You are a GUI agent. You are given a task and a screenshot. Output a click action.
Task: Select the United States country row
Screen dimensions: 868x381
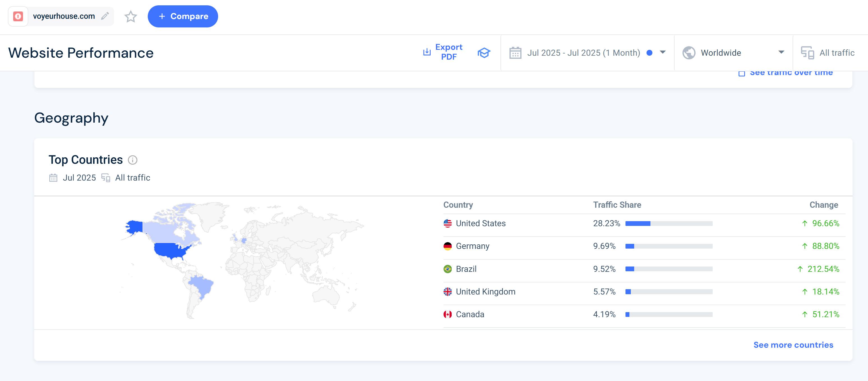point(480,223)
